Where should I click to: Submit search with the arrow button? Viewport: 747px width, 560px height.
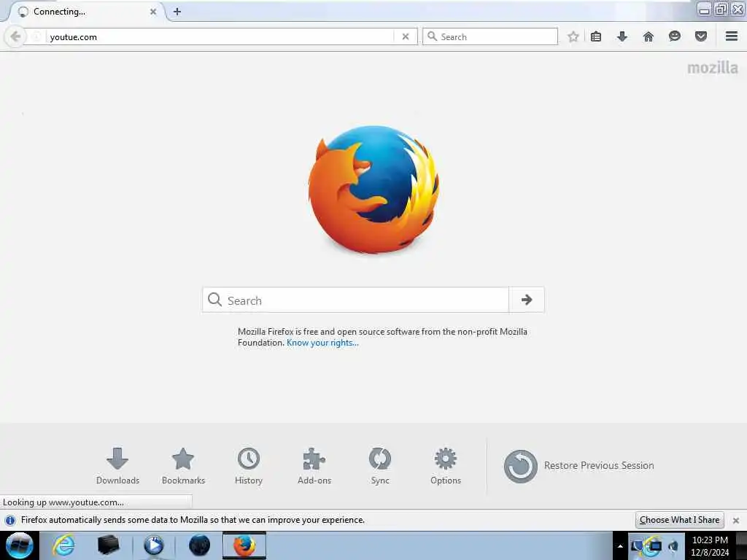(527, 300)
